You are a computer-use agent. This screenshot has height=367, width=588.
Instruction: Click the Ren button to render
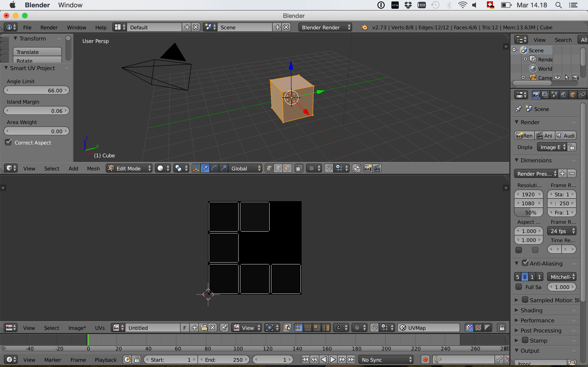coord(524,135)
